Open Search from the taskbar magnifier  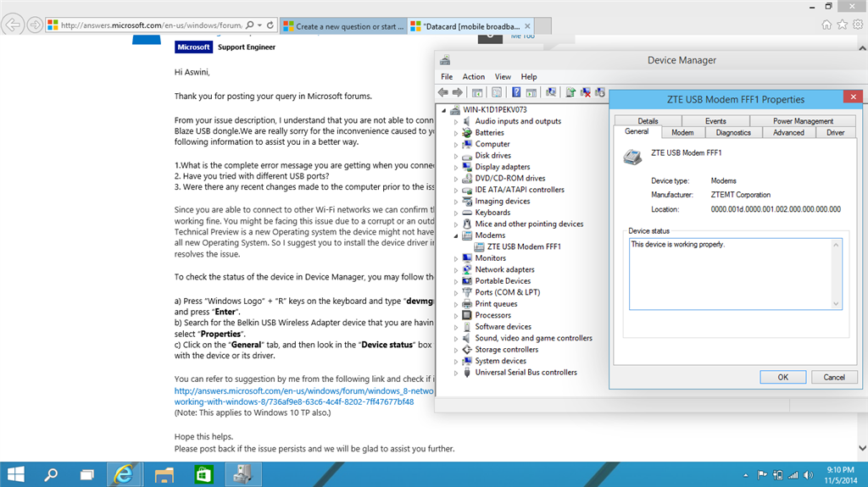(51, 474)
